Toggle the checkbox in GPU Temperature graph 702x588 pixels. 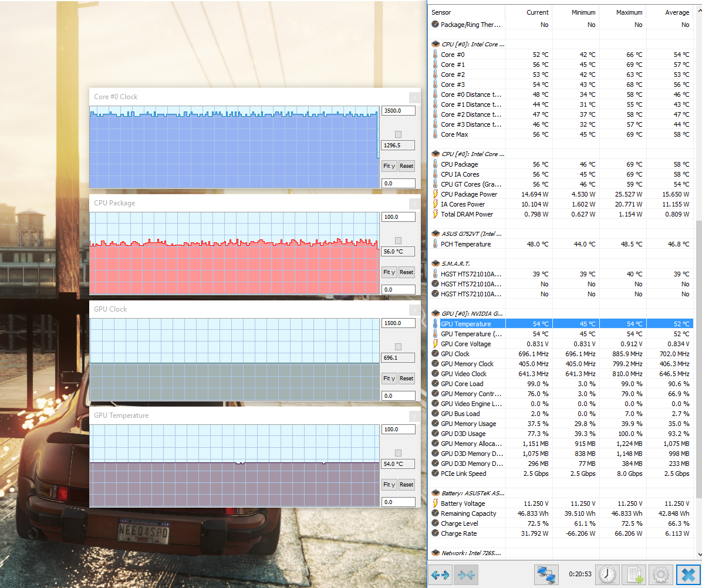point(399,453)
